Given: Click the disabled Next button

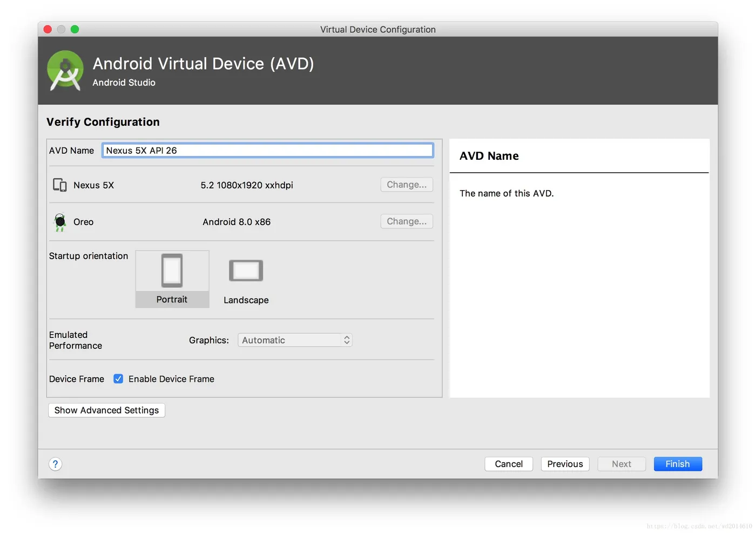Looking at the screenshot, I should coord(622,464).
